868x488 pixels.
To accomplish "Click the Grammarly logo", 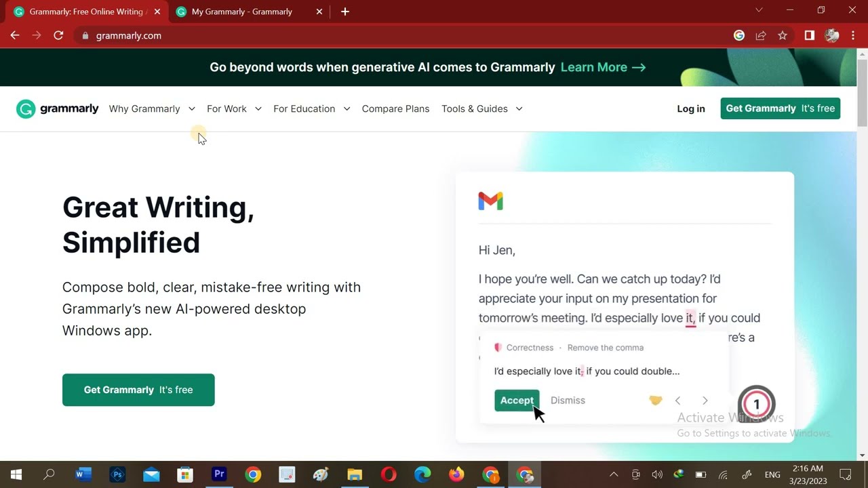I will point(58,108).
